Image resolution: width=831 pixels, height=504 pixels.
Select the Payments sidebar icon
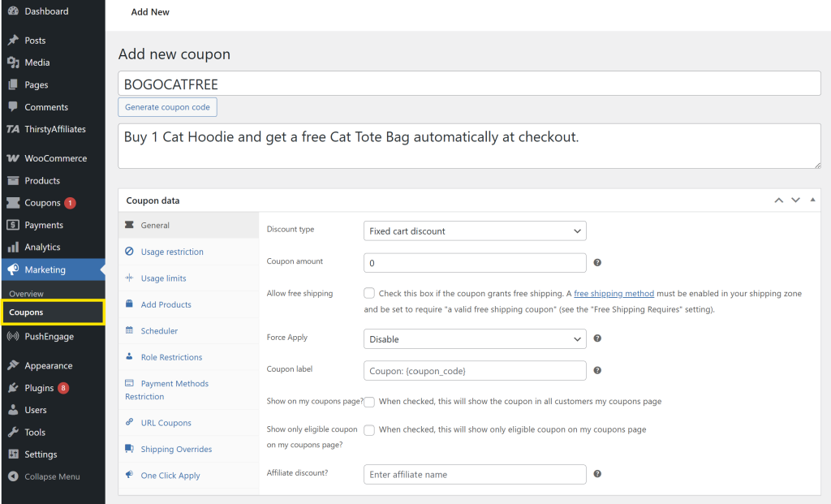pyautogui.click(x=14, y=225)
